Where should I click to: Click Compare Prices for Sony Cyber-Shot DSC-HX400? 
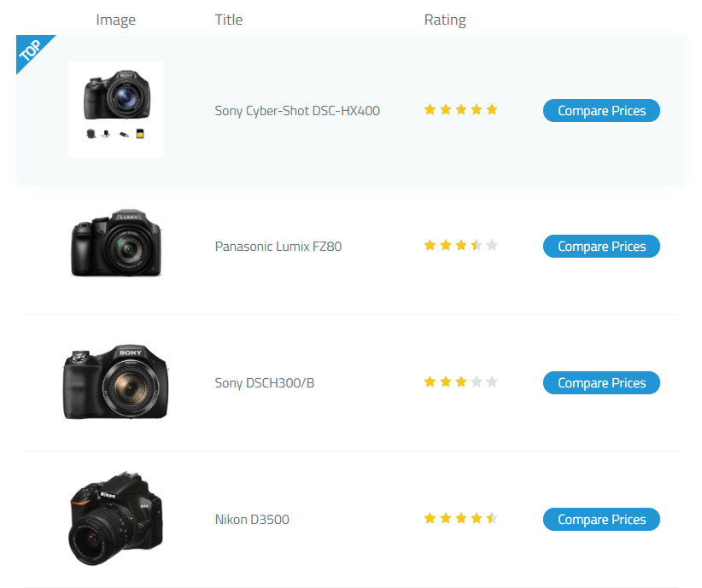(x=601, y=111)
